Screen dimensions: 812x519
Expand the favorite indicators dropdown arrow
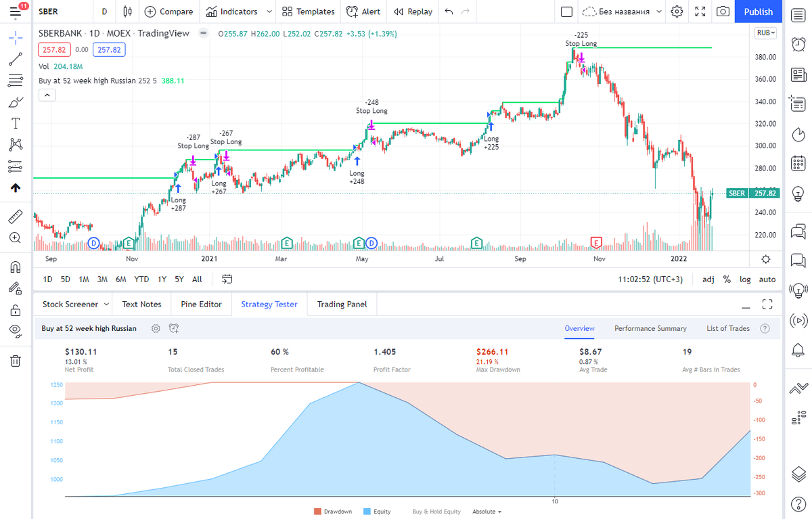(269, 12)
